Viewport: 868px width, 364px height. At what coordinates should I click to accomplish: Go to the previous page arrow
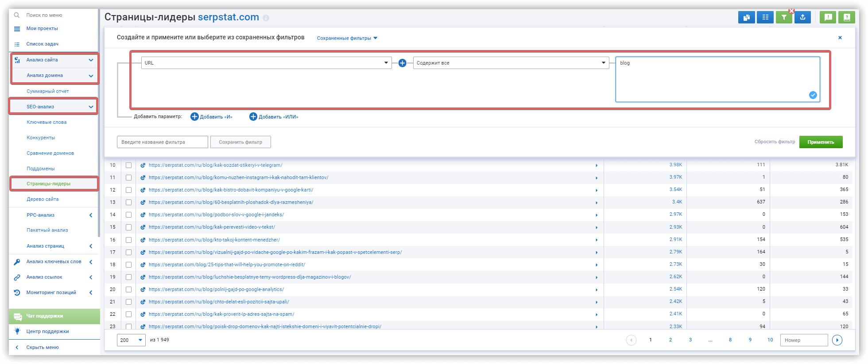click(631, 340)
